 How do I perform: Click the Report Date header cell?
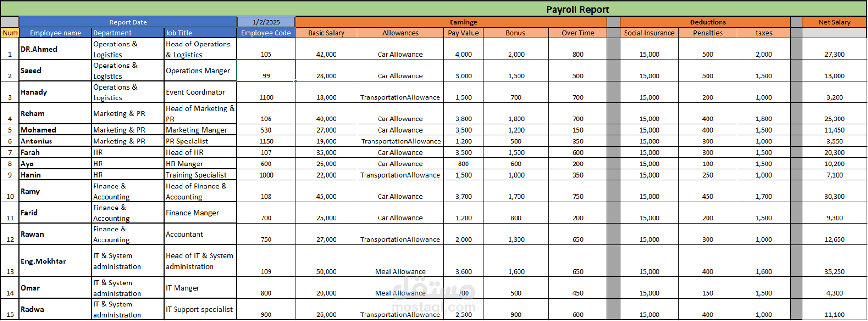click(128, 22)
